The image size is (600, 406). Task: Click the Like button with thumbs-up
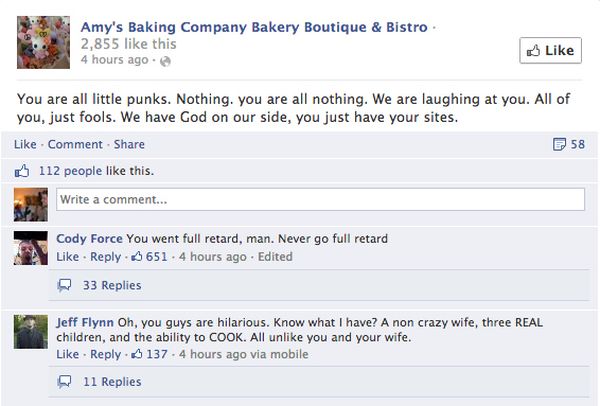coord(550,50)
